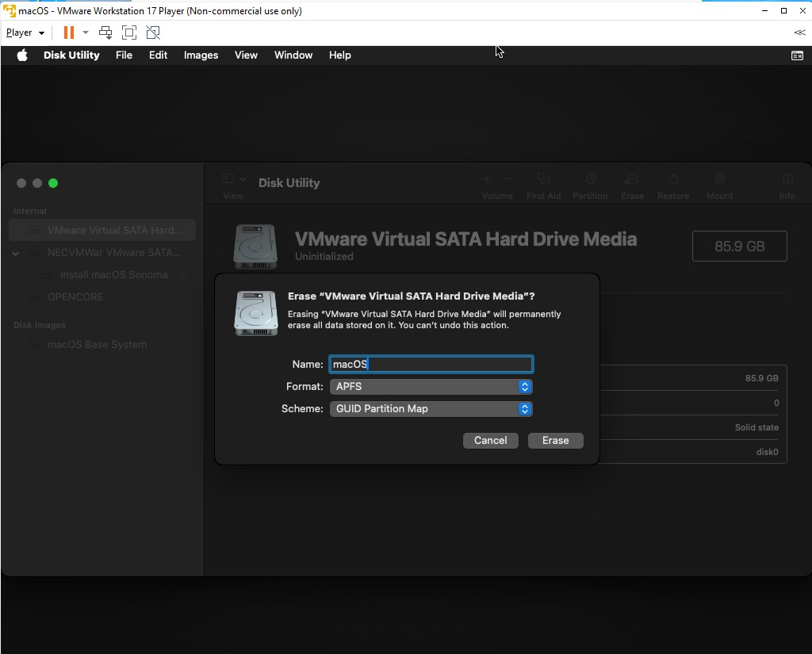
Task: Open the Format dropdown showing APFS
Action: pos(431,387)
